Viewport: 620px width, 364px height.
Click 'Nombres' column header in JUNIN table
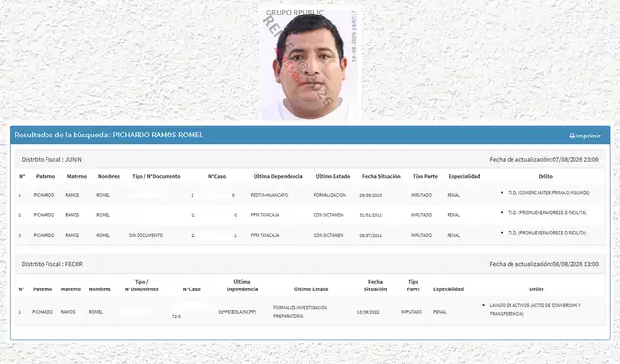tap(108, 176)
